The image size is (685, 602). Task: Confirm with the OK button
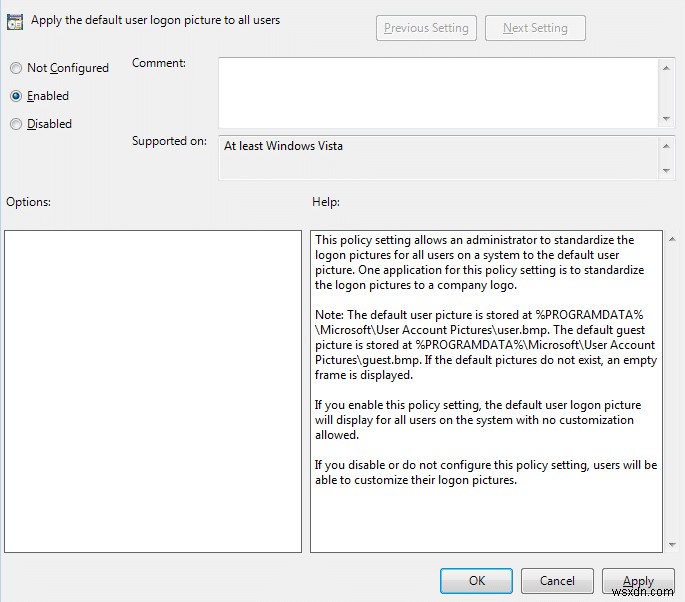point(476,581)
